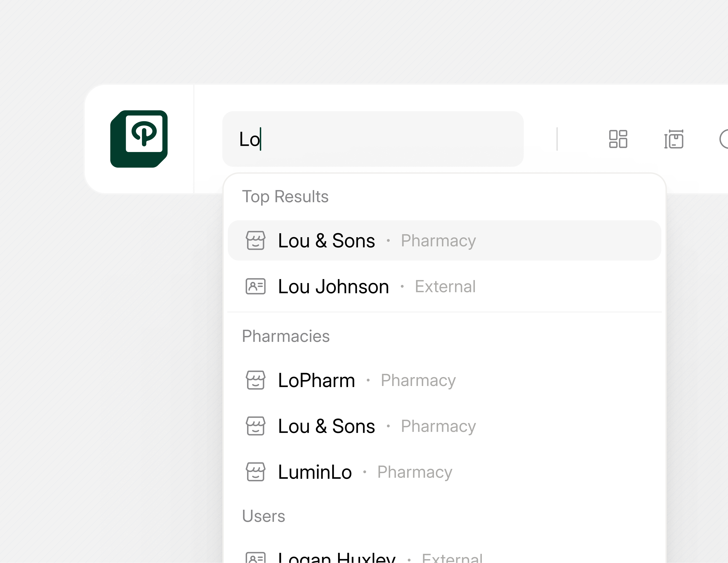The height and width of the screenshot is (563, 728).
Task: Click the Pharmacies section header
Action: tap(286, 336)
